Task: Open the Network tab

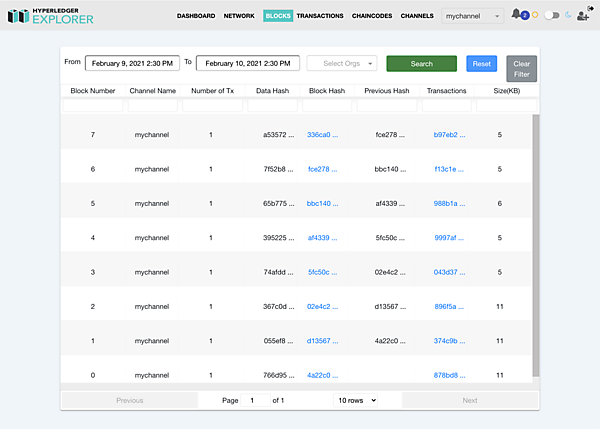Action: pyautogui.click(x=239, y=16)
